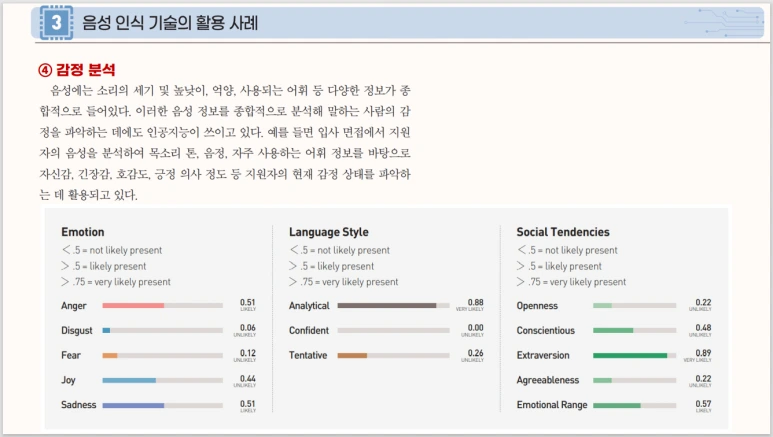Viewport: 773px width, 437px height.
Task: Click the Anger score bar
Action: [x=163, y=306]
